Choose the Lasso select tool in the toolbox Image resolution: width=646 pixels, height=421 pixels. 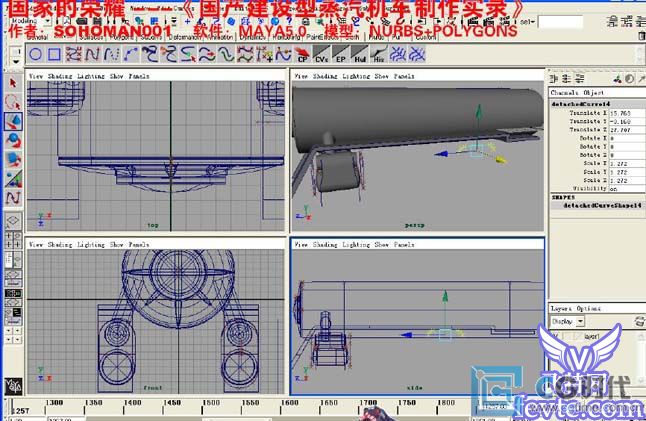point(13,102)
